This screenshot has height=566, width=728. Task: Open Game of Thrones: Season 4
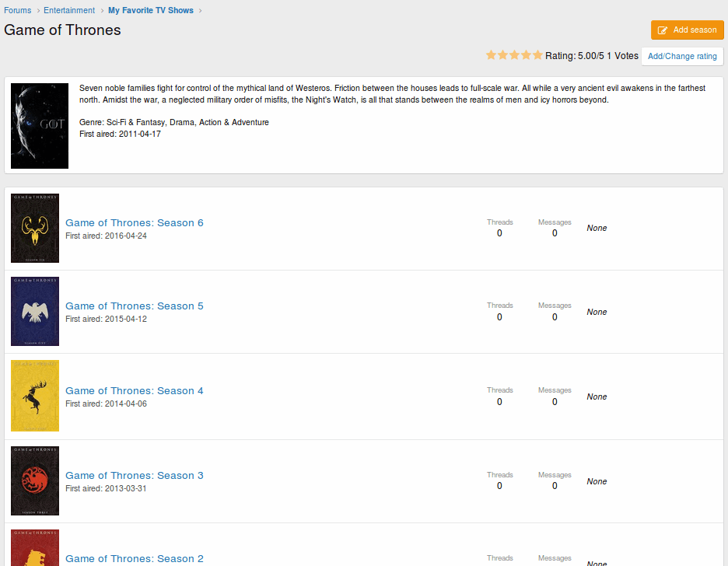click(x=135, y=390)
